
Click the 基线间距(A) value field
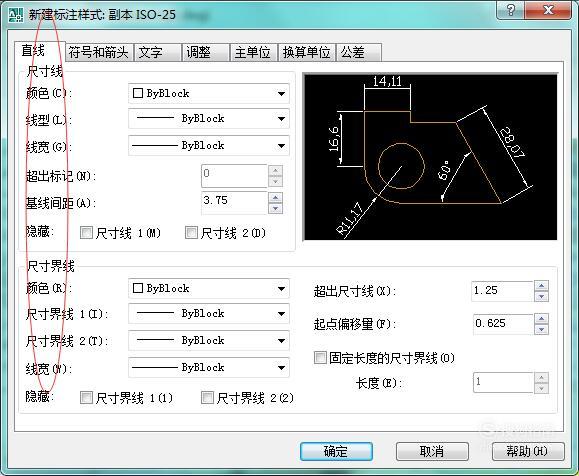(x=234, y=202)
